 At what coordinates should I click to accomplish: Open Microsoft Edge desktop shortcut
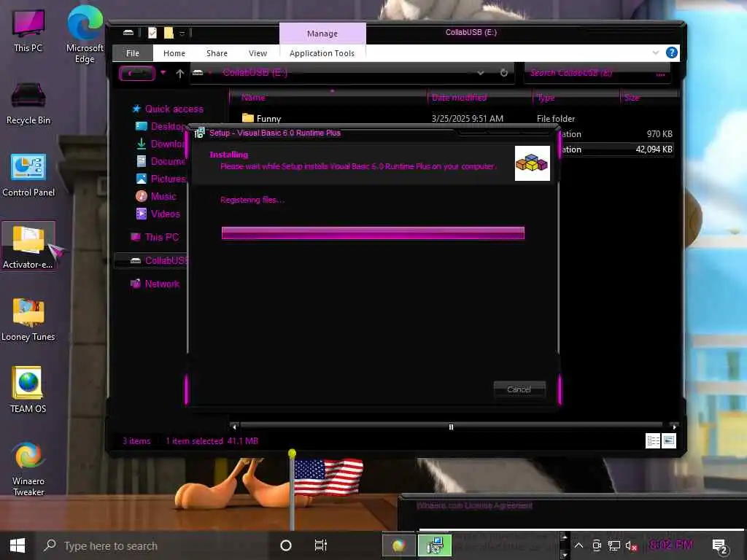click(85, 34)
